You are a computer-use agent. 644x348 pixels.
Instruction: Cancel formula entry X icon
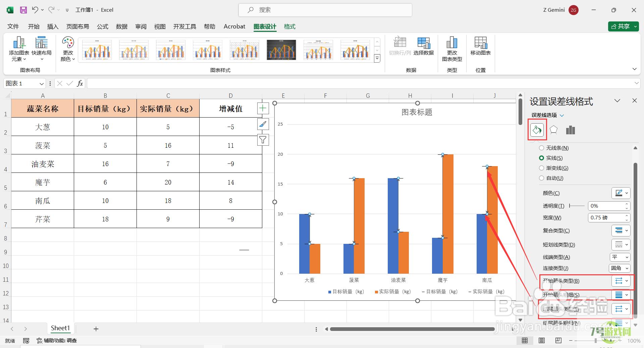tap(60, 83)
